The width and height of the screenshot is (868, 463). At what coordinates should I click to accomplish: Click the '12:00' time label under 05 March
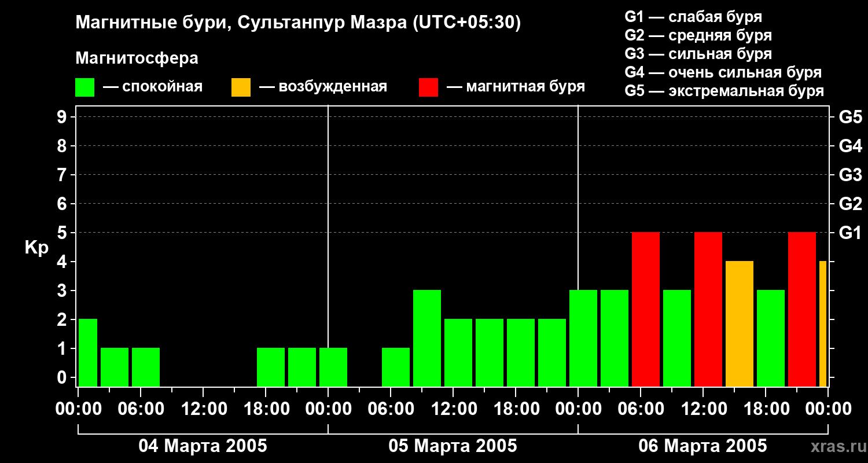coord(453,409)
